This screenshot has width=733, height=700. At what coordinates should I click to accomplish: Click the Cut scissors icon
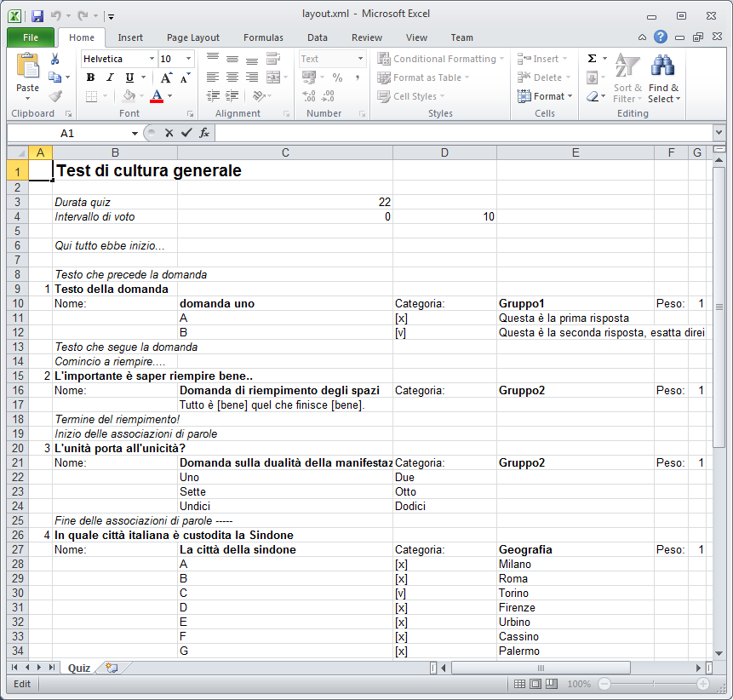click(55, 59)
